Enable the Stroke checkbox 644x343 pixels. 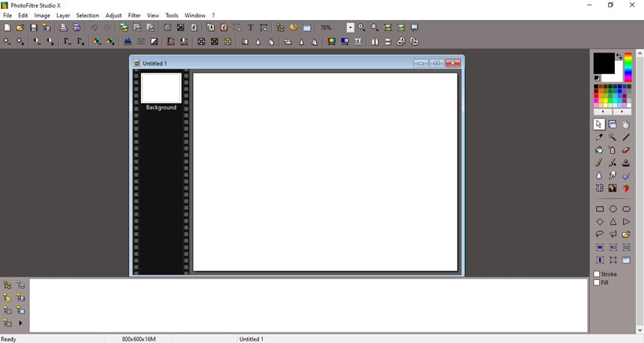click(x=597, y=274)
